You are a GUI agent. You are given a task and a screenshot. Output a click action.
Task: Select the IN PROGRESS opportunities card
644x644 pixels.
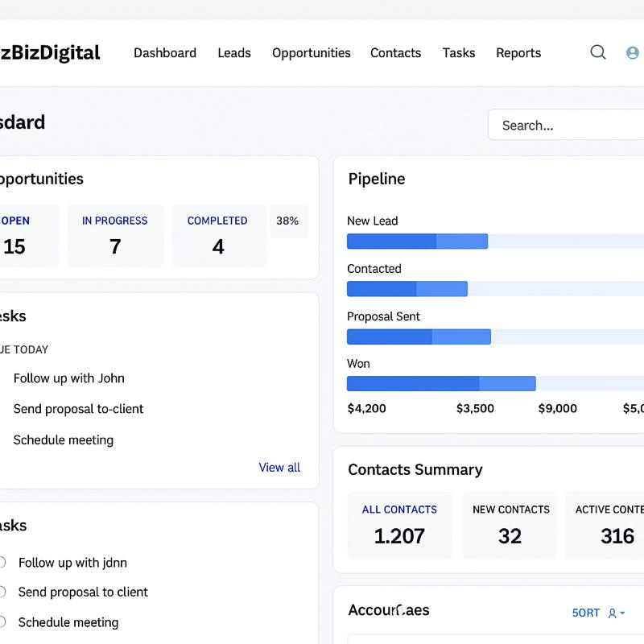pos(115,235)
